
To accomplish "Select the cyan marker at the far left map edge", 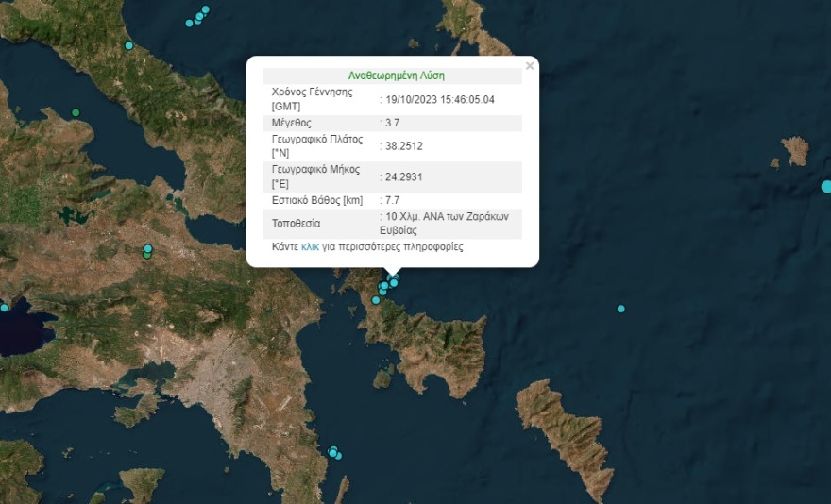I will pos(4,307).
